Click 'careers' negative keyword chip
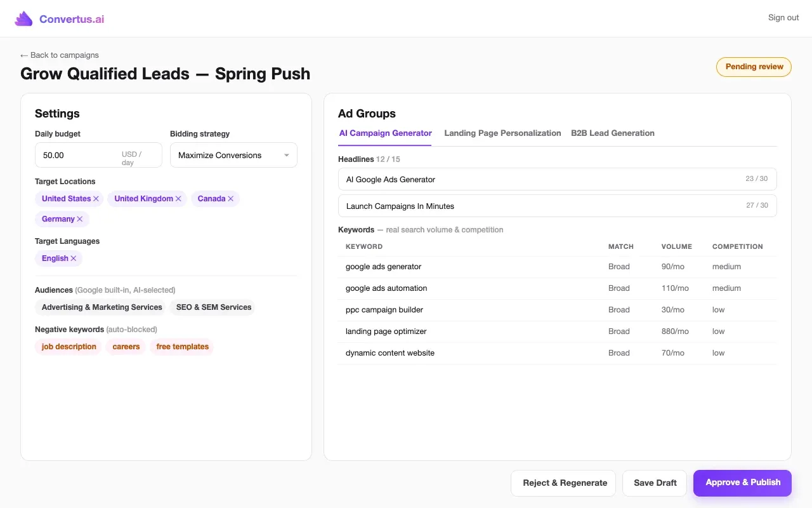The width and height of the screenshot is (812, 508). 126,347
